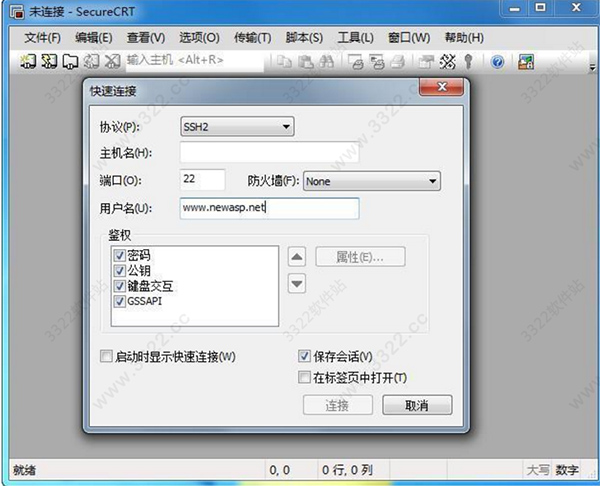The height and width of the screenshot is (486, 600).
Task: Open the 查看(V) menu
Action: click(x=146, y=38)
